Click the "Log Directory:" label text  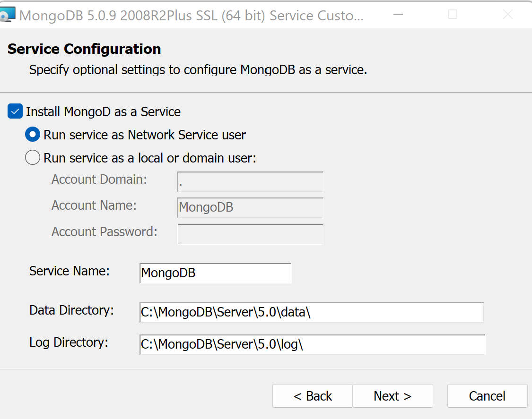pos(69,342)
